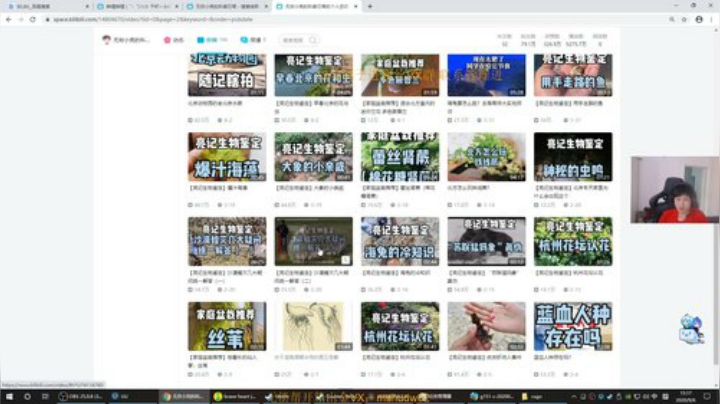Open the title link under 海兔的冷知识 video

(396, 273)
